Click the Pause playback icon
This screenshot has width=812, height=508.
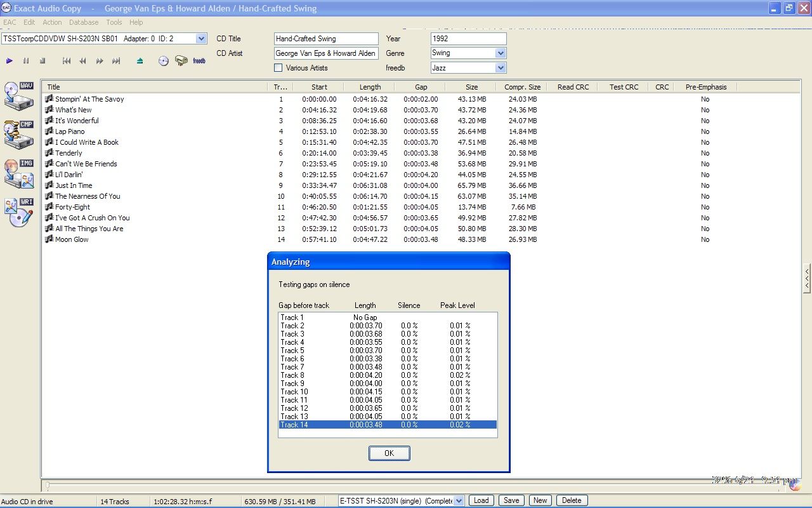26,61
